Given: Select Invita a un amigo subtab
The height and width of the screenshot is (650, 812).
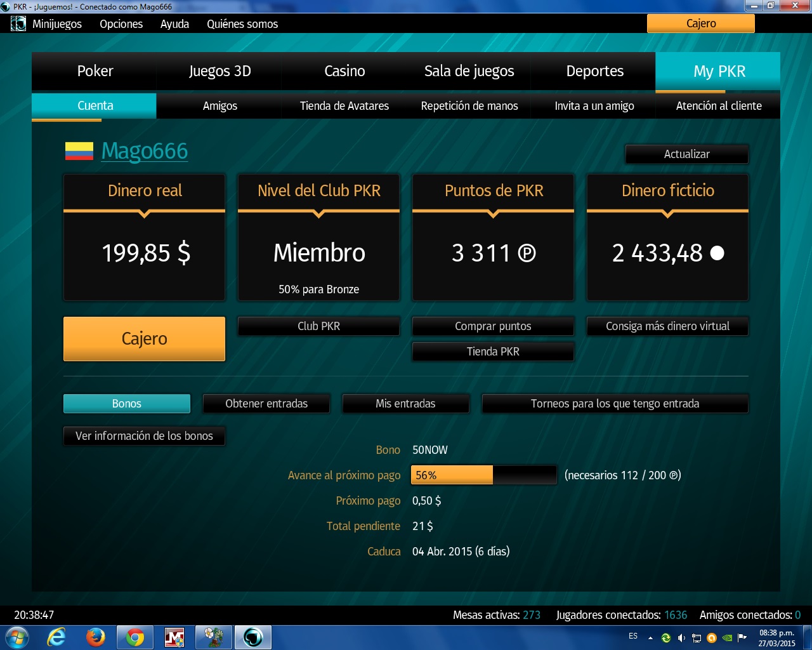Looking at the screenshot, I should [594, 106].
